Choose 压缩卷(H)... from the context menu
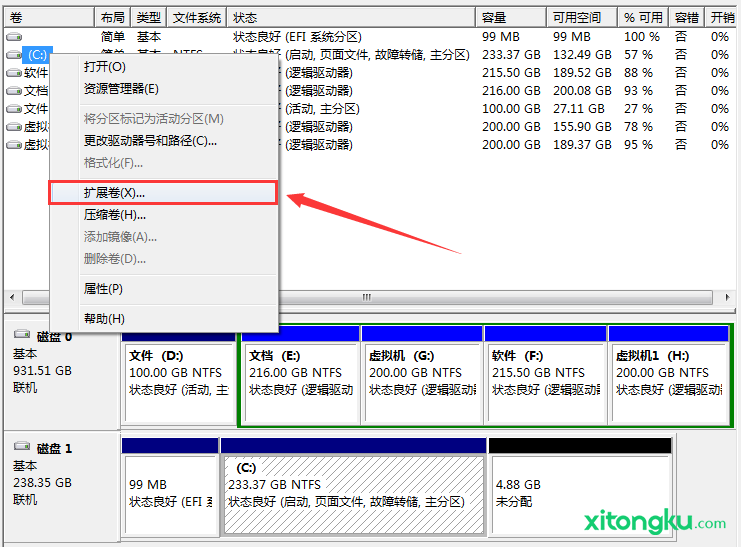The height and width of the screenshot is (547, 741). [114, 214]
